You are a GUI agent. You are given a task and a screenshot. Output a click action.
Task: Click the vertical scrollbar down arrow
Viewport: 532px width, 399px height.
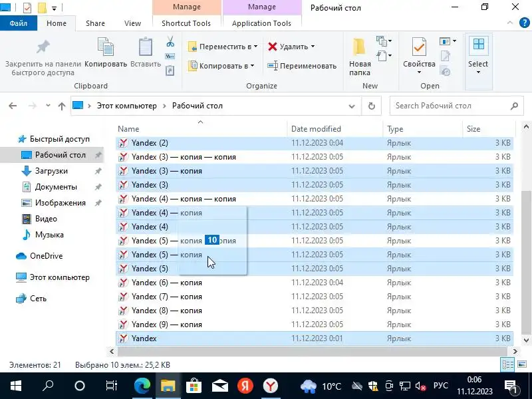pos(526,340)
